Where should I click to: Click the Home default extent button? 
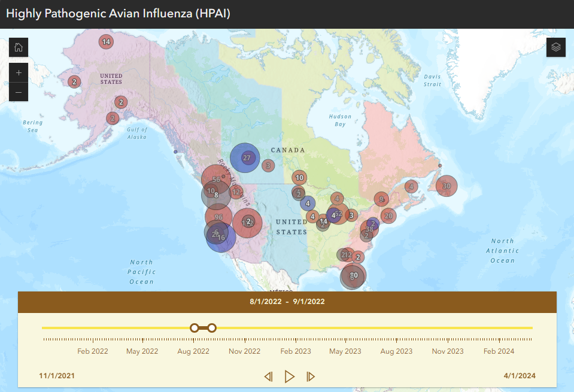pos(19,47)
